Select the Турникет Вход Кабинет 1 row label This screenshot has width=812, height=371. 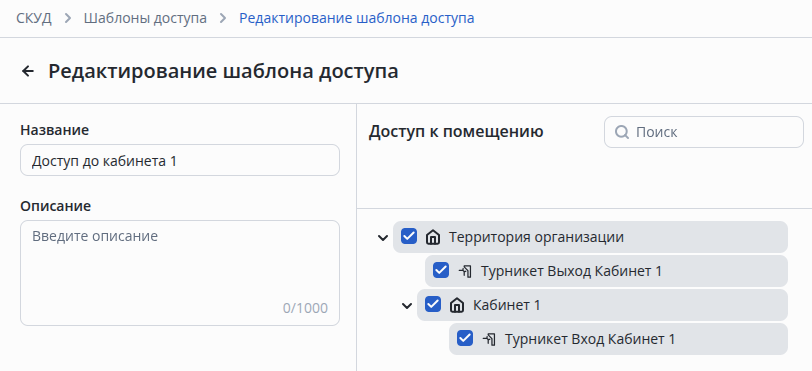[590, 339]
